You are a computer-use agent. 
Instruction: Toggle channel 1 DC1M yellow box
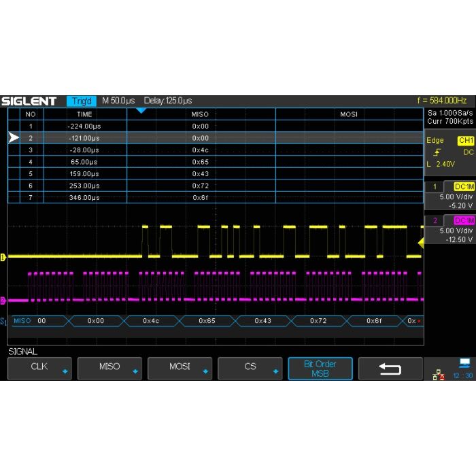[464, 186]
